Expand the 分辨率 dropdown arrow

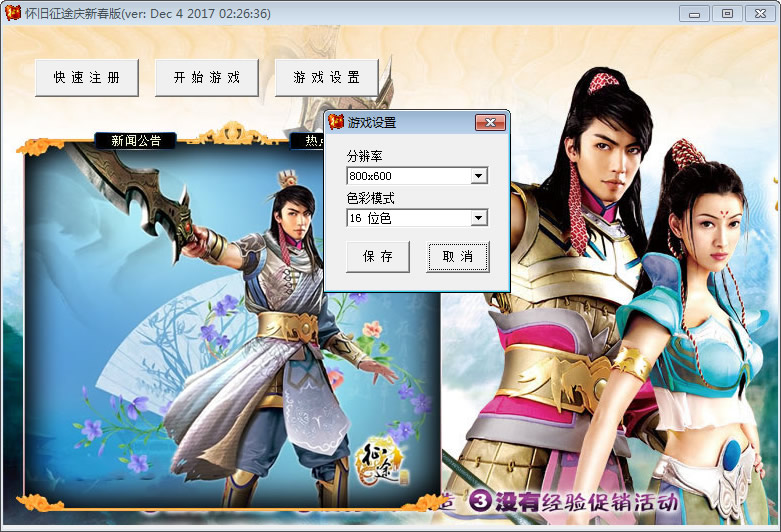point(479,176)
